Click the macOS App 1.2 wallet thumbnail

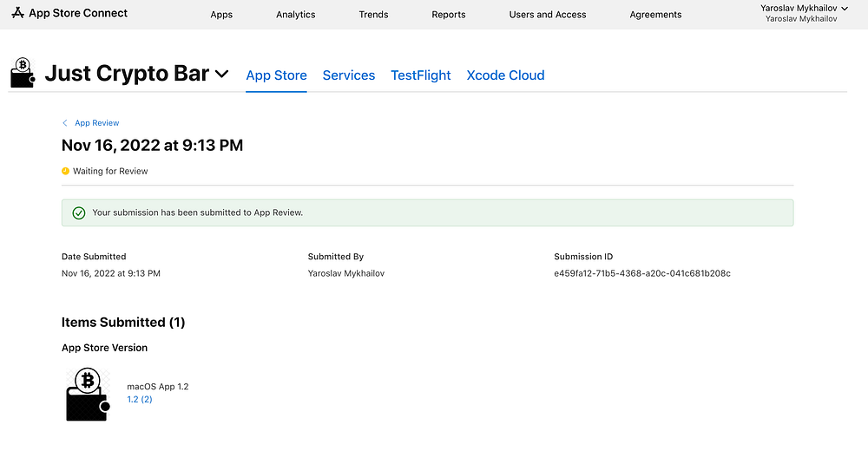pyautogui.click(x=88, y=394)
